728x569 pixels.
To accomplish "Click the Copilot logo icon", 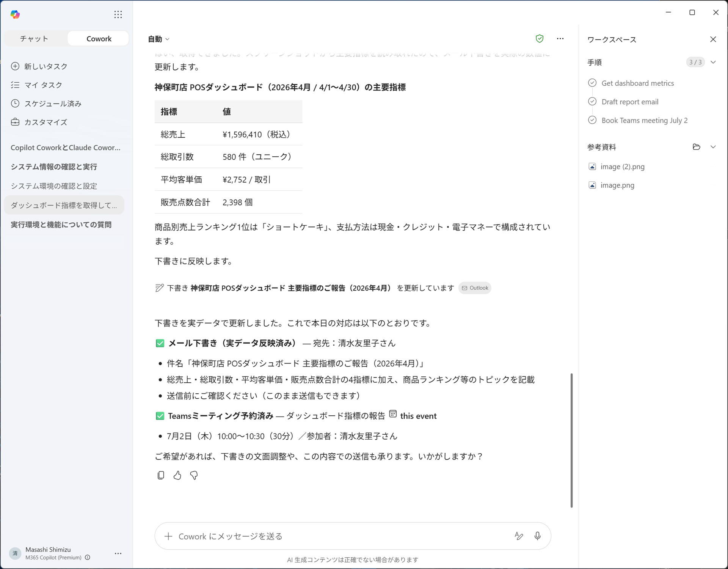I will tap(15, 14).
